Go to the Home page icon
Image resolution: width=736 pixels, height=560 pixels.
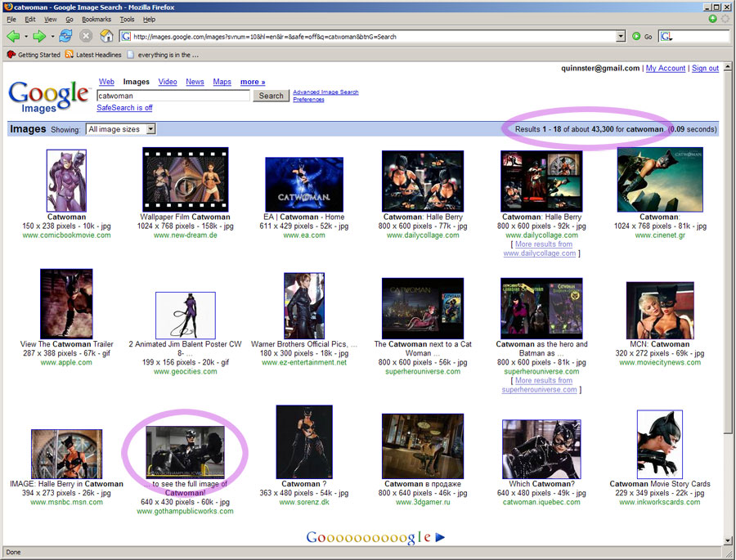106,36
